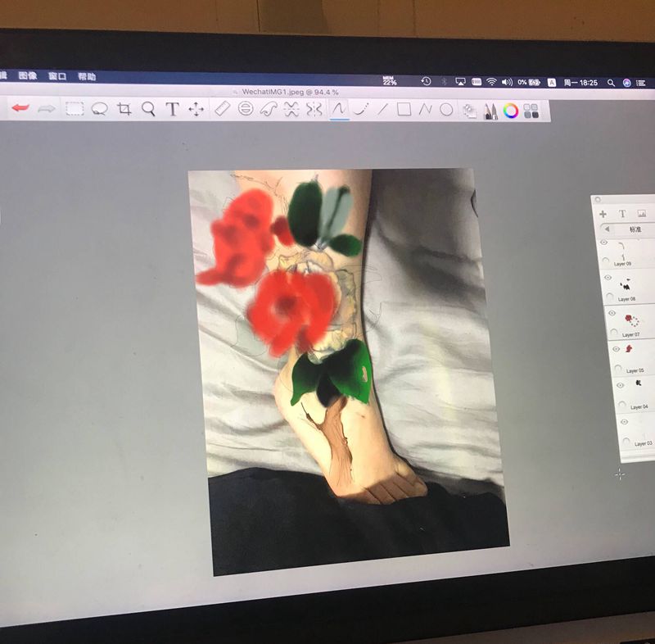Viewport: 655px width, 644px height.
Task: Select the Lasso selection tool
Action: point(100,108)
